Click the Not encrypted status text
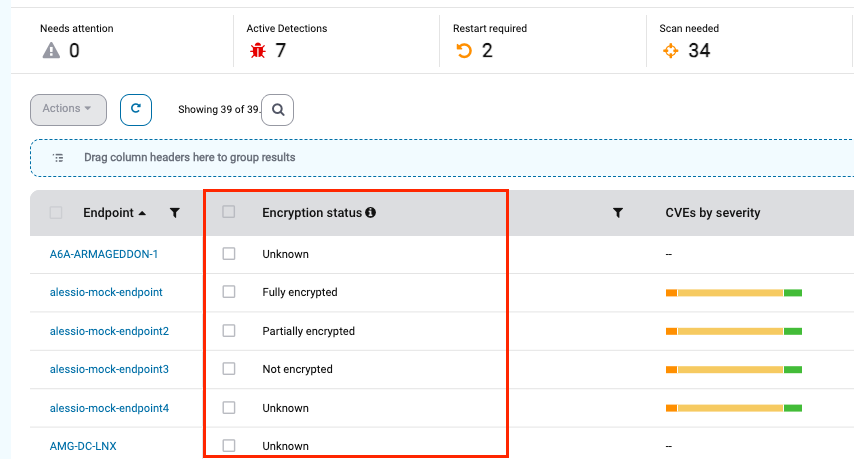 [x=297, y=369]
